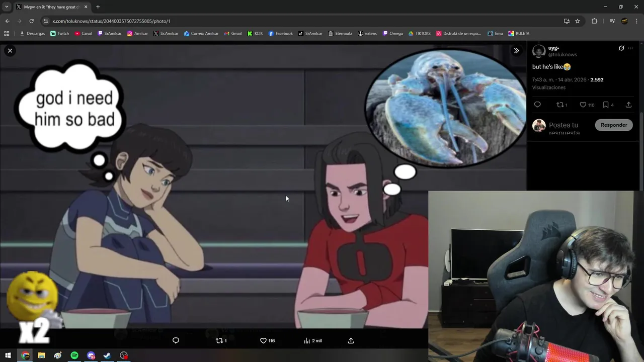Go back in browser history
Screen dimensions: 644x362
pyautogui.click(x=7, y=21)
